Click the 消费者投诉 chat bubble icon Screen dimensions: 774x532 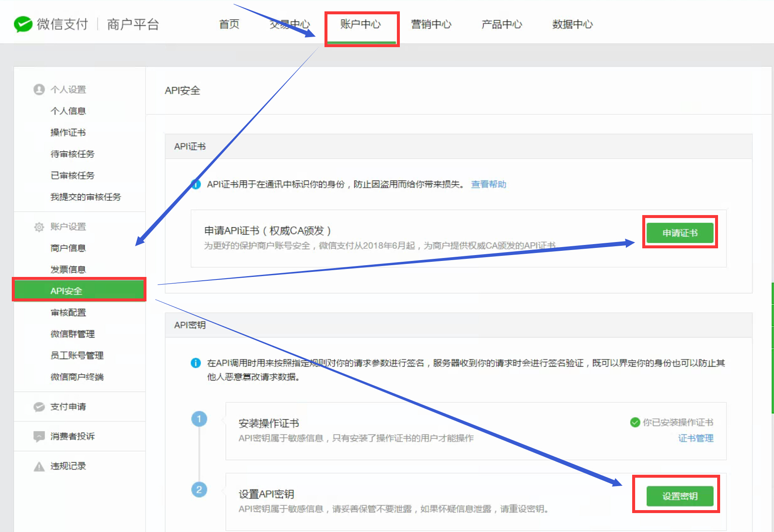(39, 436)
